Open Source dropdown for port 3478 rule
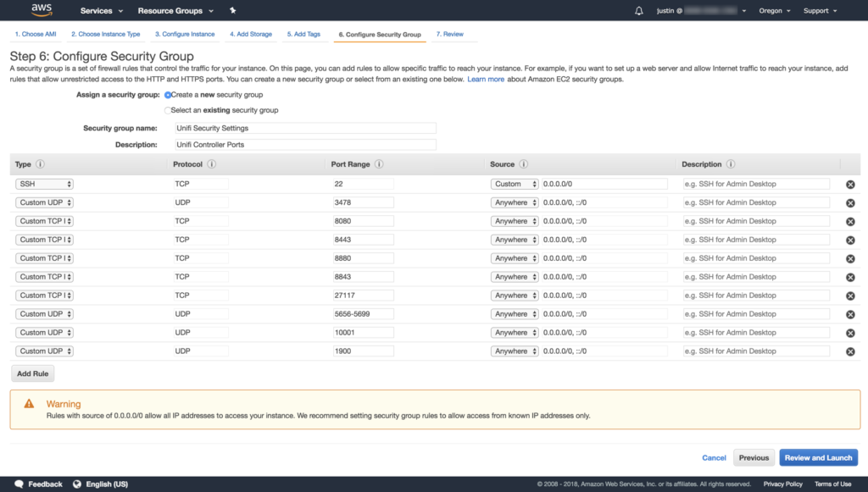This screenshot has width=868, height=492. click(515, 203)
